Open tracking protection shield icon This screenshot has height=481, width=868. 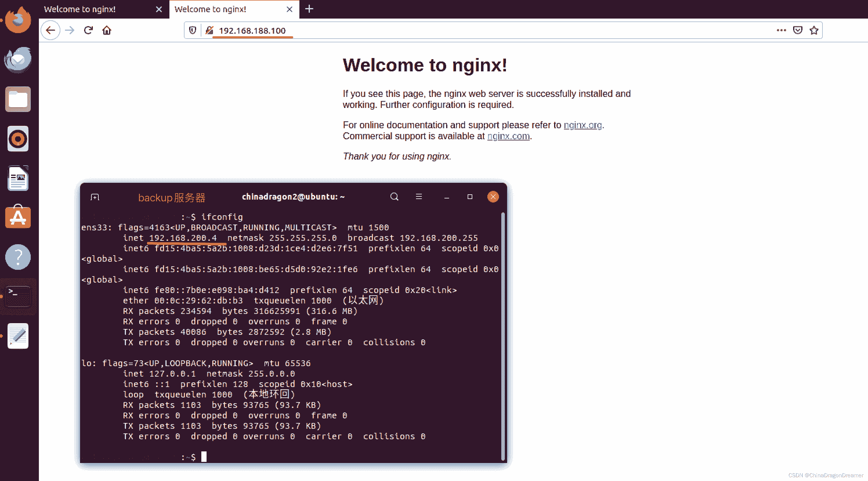tap(192, 30)
